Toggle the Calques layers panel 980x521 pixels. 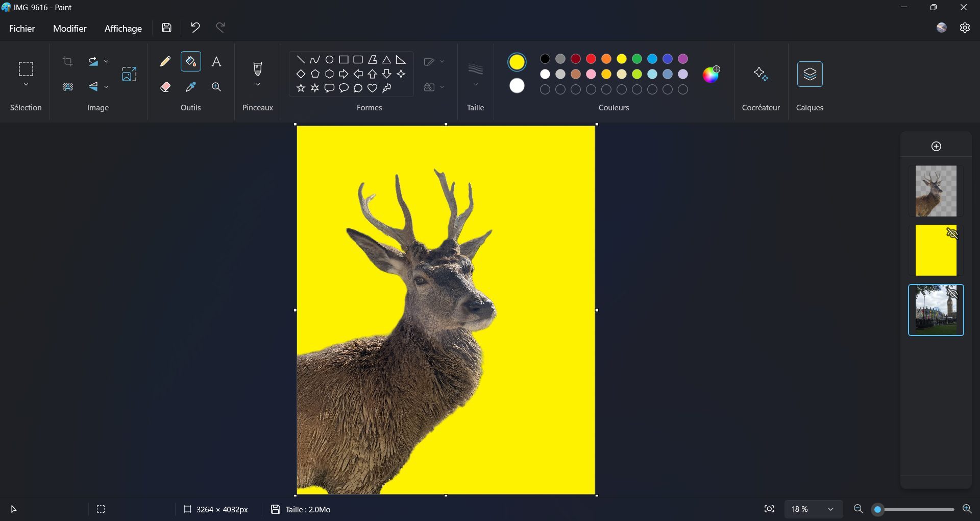pos(810,75)
